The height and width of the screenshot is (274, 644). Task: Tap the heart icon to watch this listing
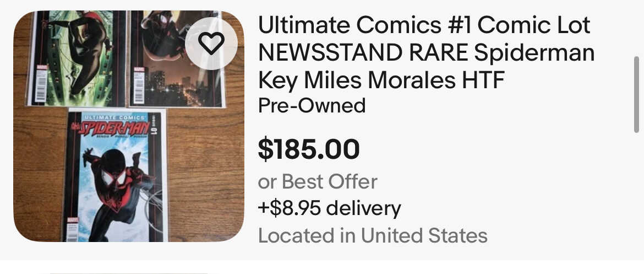[212, 43]
